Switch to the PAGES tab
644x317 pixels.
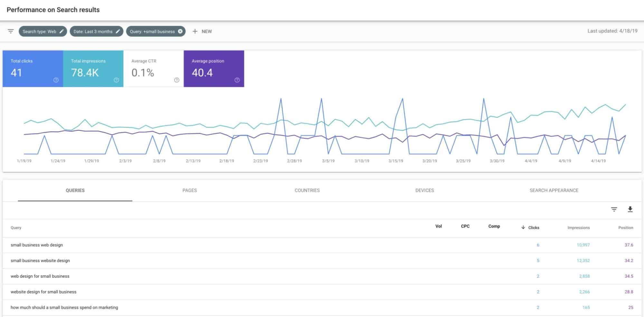[x=189, y=190]
